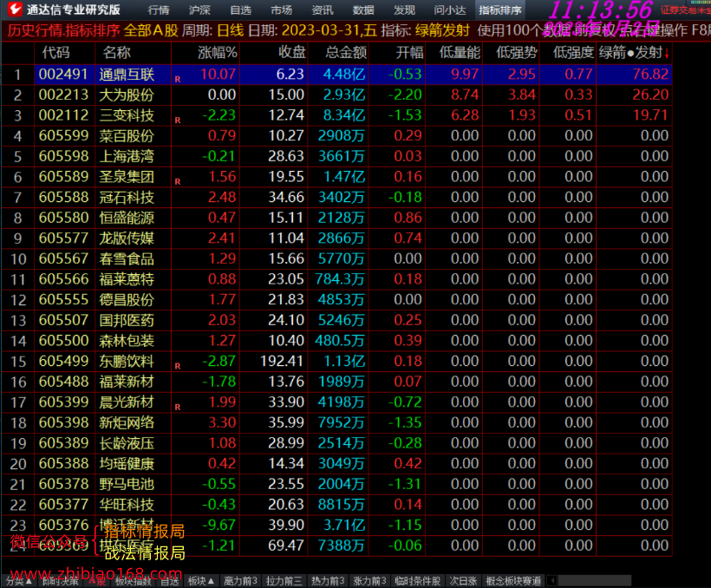Expand the 板块▲ tab at the bottom
711x588 pixels.
click(x=201, y=581)
